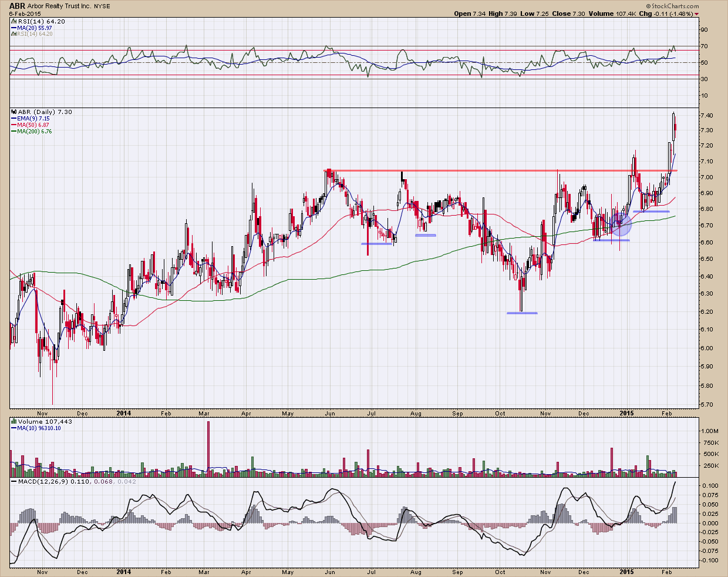
Task: Click the Jun label on the MACD panel axis
Action: point(331,572)
